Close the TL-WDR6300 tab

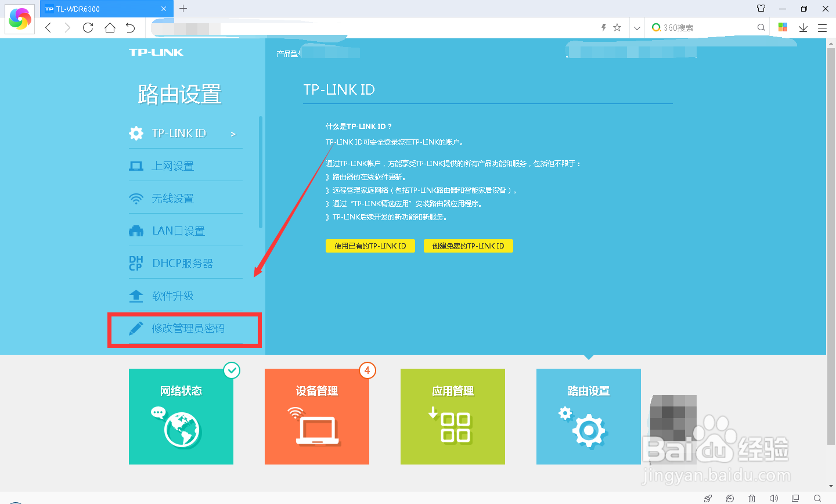[x=164, y=9]
